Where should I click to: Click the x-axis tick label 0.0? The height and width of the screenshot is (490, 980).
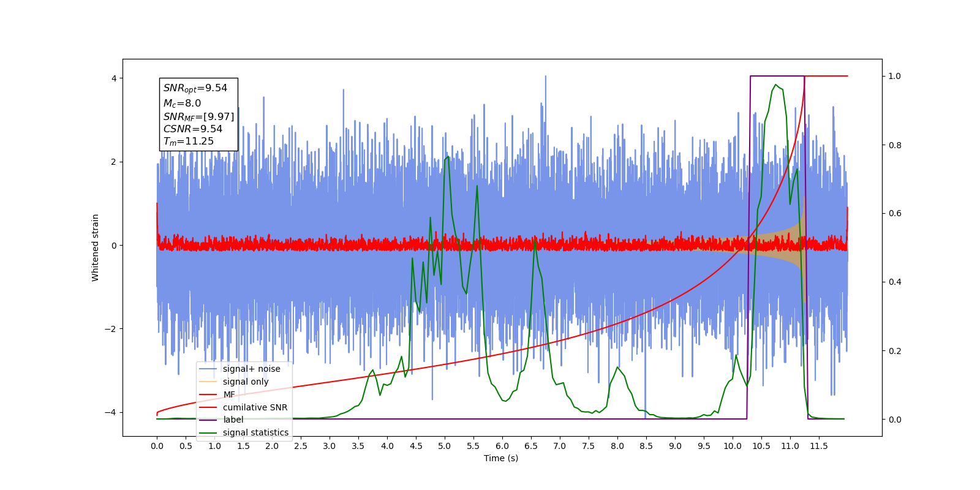point(157,446)
